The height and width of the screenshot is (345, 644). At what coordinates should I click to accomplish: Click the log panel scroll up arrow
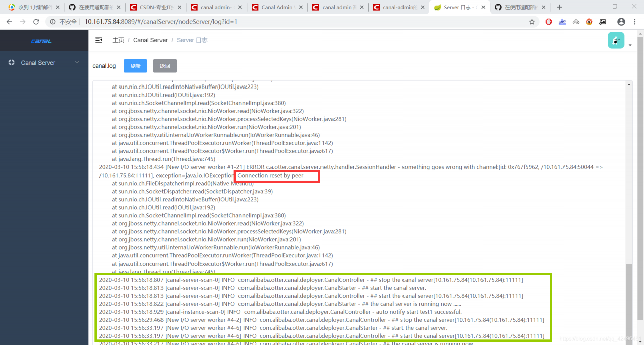629,84
